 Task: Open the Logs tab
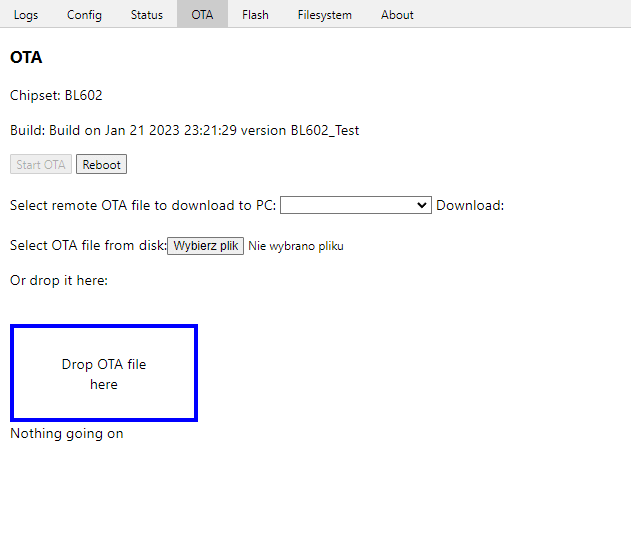(x=26, y=14)
